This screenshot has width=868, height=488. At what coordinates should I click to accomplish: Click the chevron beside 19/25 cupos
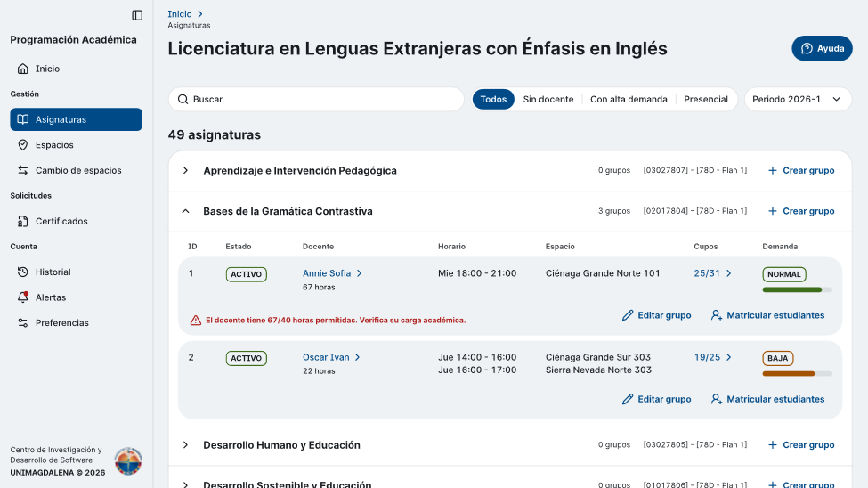728,357
